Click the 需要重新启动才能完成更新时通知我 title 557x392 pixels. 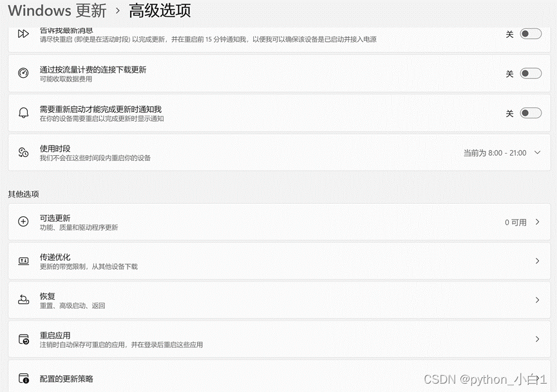pyautogui.click(x=100, y=109)
